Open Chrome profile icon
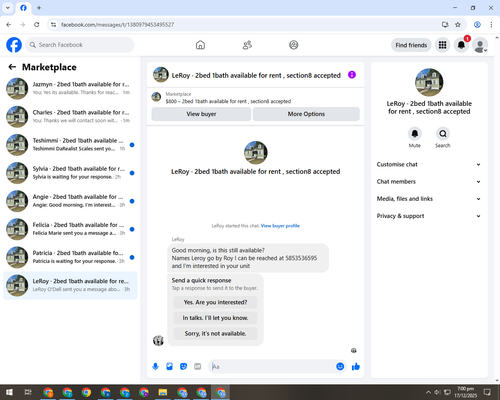The image size is (500, 400). pos(477,25)
